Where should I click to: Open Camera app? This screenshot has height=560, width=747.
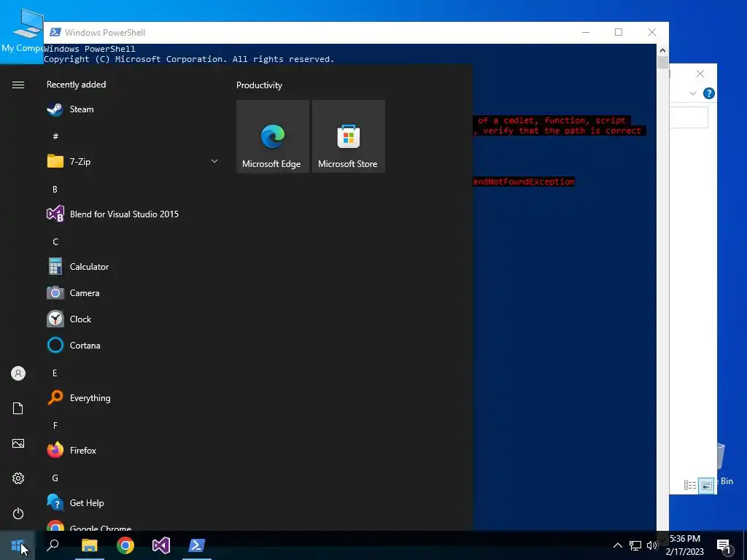(x=133, y=293)
